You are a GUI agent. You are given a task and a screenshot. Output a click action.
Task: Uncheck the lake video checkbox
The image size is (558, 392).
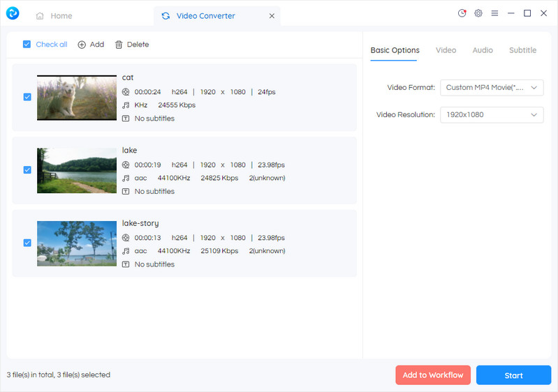click(27, 170)
